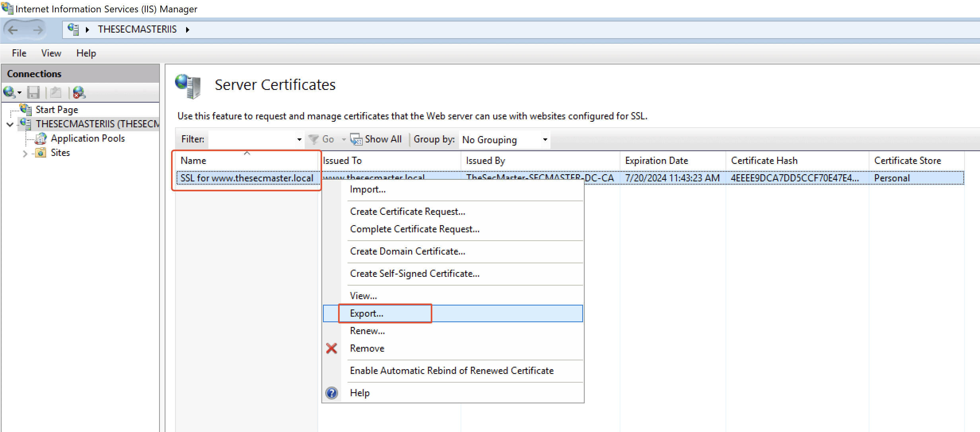Viewport: 980px width, 432px height.
Task: Click the Server Certificates feature icon
Action: 188,86
